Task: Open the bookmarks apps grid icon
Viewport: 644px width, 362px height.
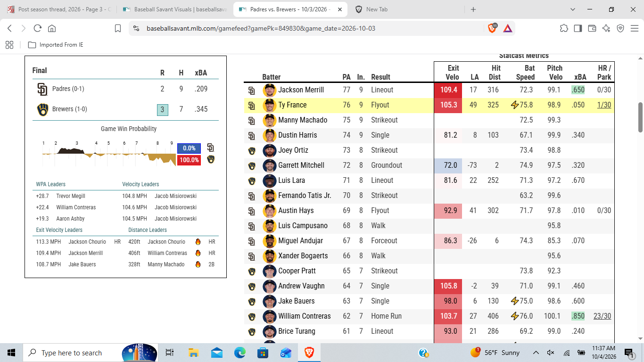Action: pyautogui.click(x=9, y=45)
